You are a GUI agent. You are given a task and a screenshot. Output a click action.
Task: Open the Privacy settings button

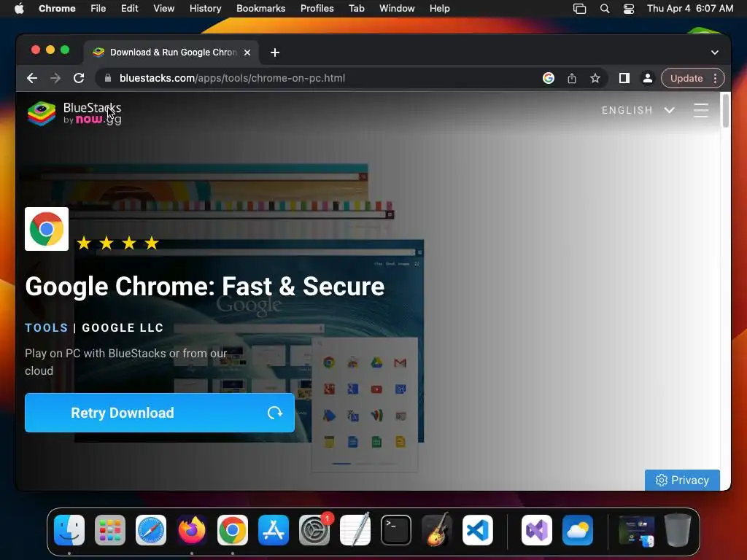pos(682,480)
